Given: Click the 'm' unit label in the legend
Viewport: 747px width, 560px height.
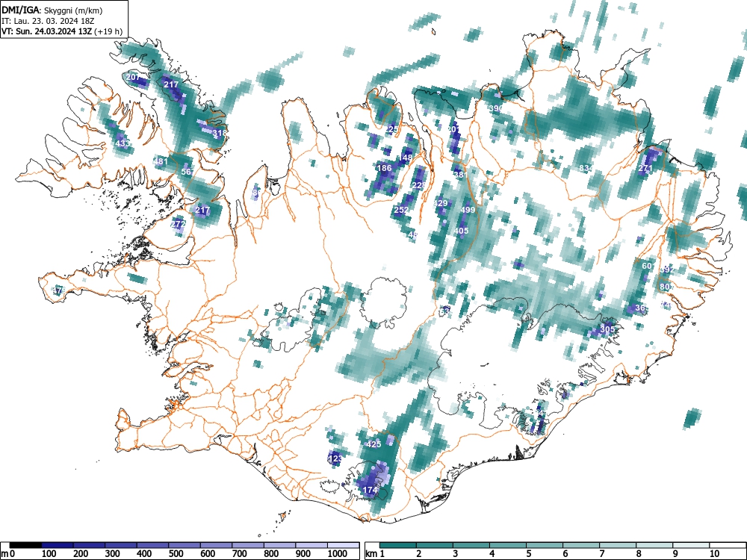Looking at the screenshot, I should tap(4, 554).
